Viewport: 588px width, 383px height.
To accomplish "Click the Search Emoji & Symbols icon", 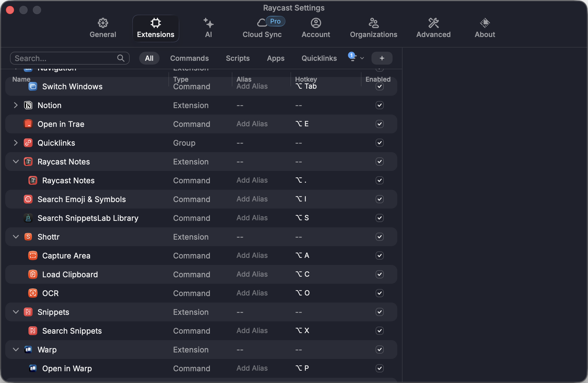I will point(28,199).
